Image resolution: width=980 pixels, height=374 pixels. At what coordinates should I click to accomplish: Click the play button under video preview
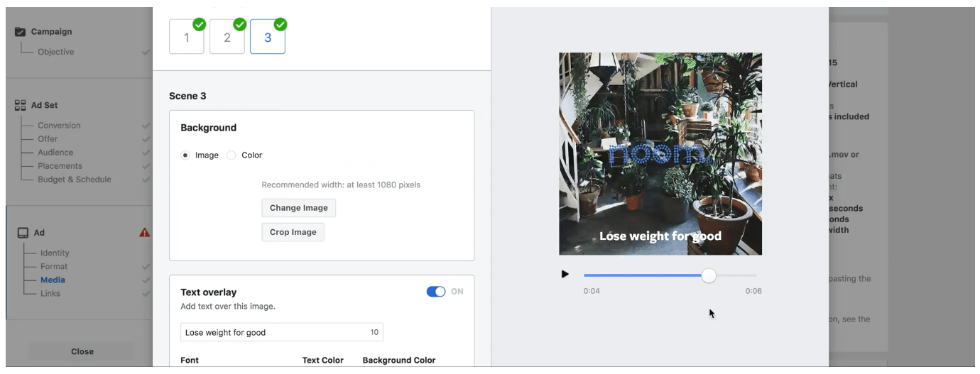[565, 274]
